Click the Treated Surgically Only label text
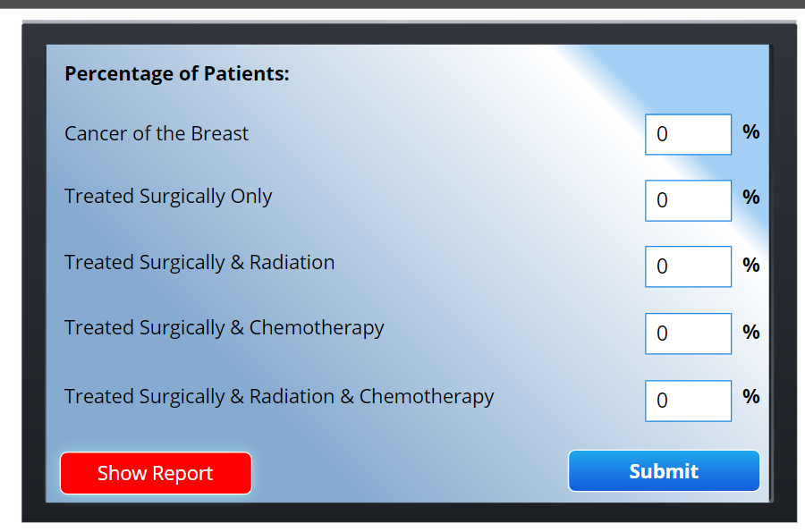Viewport: 805px width, 532px height. tap(167, 196)
